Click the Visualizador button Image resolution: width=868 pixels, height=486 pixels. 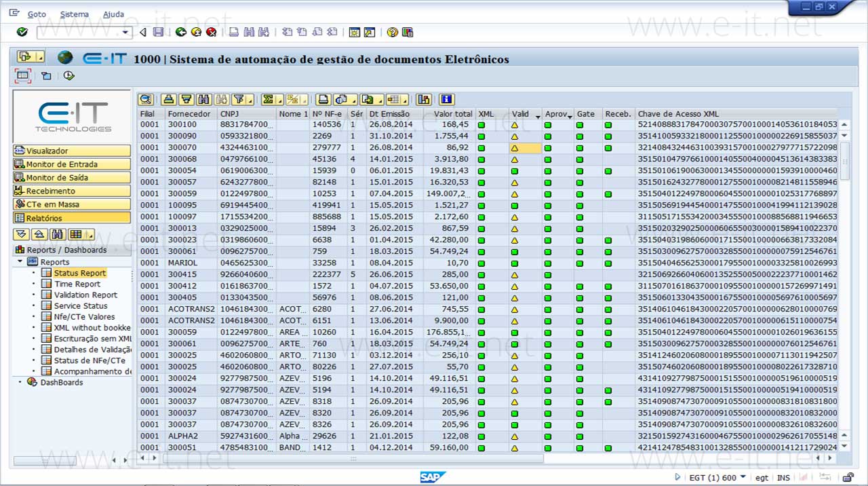point(71,151)
